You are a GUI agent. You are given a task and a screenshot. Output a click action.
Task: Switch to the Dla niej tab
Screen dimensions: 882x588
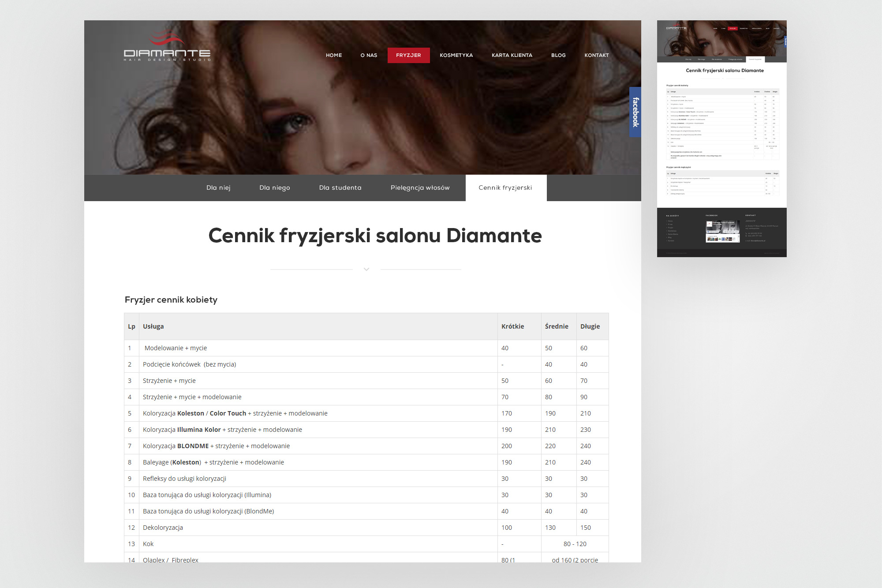coord(218,187)
